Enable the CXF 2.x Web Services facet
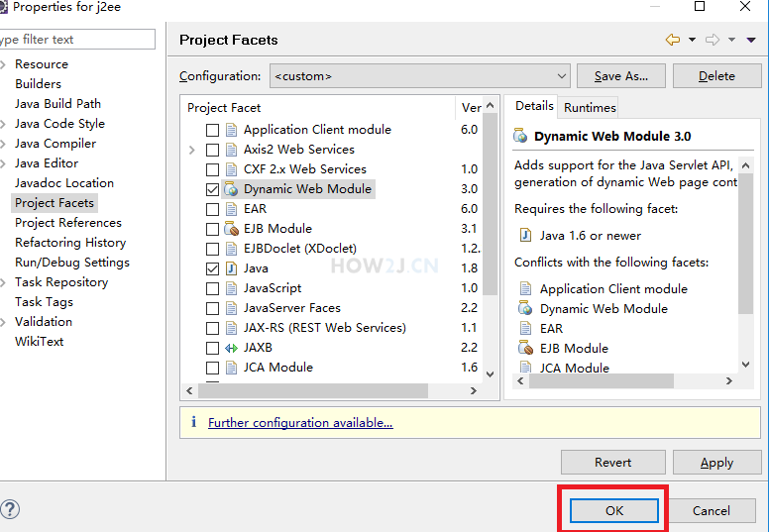This screenshot has height=532, width=769. tap(212, 169)
